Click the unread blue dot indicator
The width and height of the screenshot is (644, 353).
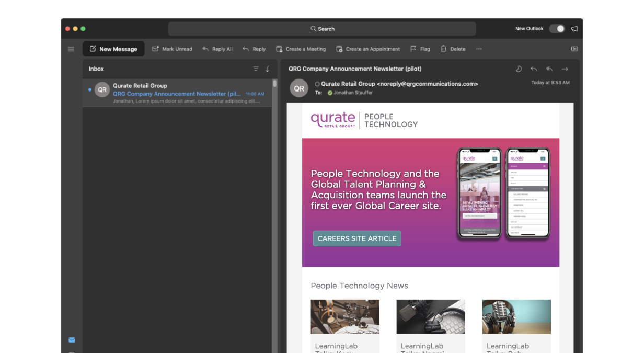[x=90, y=89]
